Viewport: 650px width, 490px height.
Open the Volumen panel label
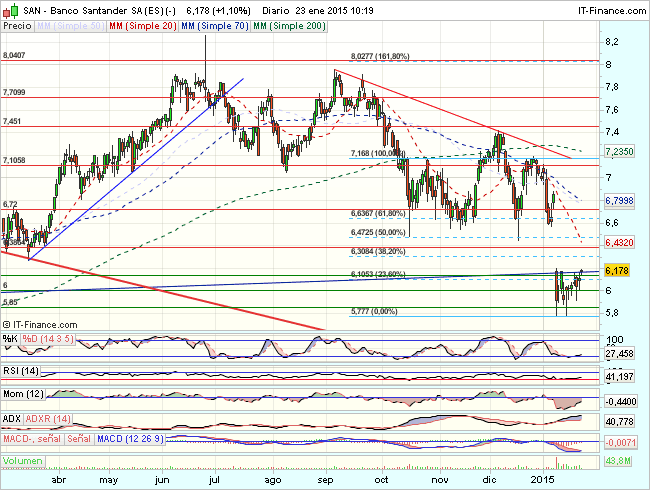(x=23, y=461)
